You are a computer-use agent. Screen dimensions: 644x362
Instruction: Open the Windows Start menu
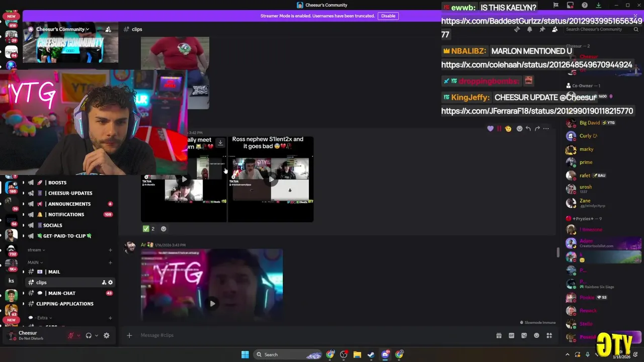(x=245, y=354)
